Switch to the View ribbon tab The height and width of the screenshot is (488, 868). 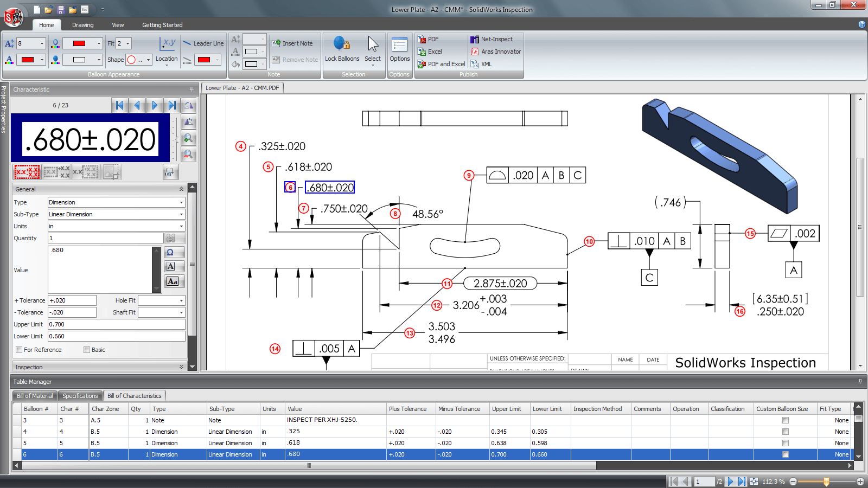pos(118,25)
